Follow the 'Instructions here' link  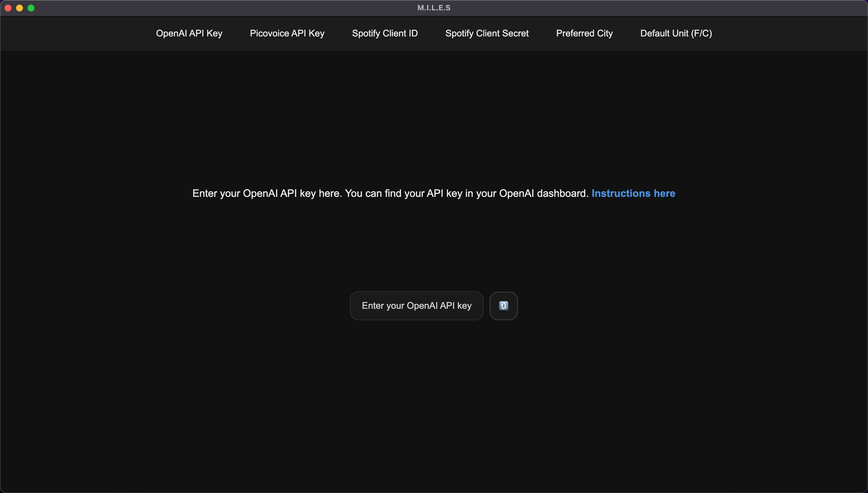click(633, 193)
